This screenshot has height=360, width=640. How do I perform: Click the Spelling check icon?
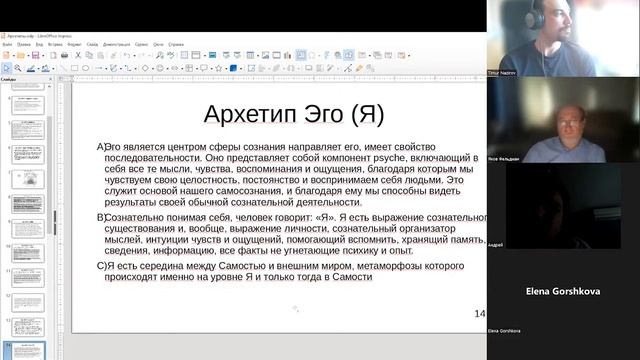pyautogui.click(x=171, y=55)
